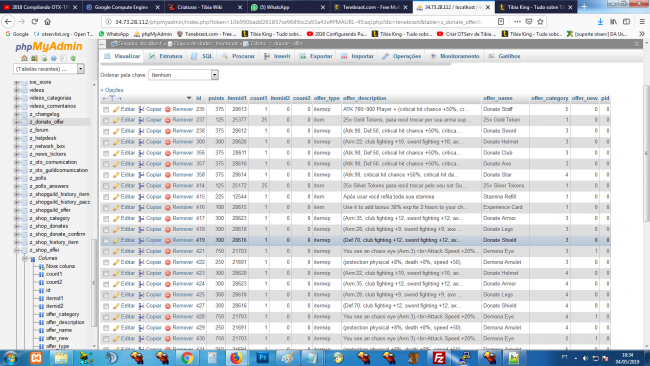Open Windows Start menu
The width and height of the screenshot is (650, 366).
[10, 358]
